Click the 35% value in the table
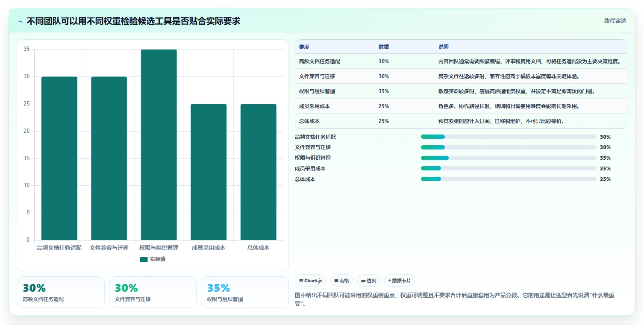 [x=384, y=91]
